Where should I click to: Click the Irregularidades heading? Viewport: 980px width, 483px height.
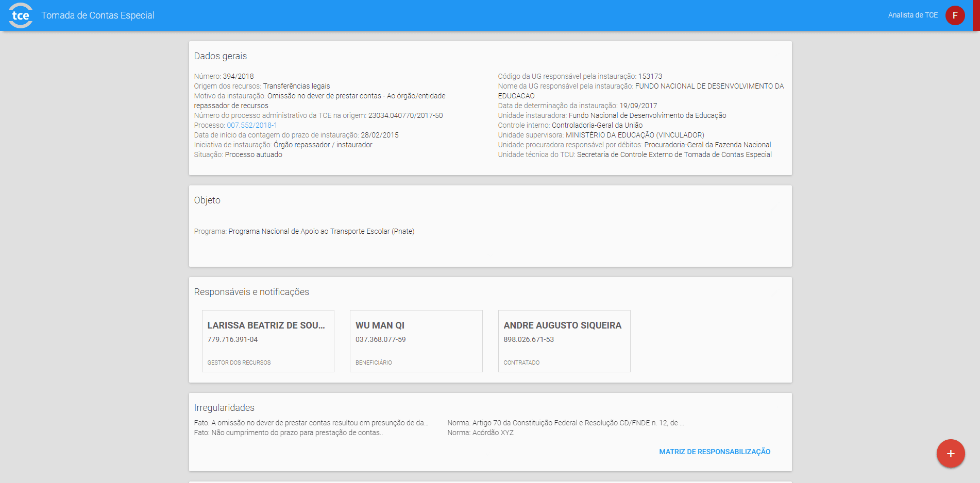point(224,408)
